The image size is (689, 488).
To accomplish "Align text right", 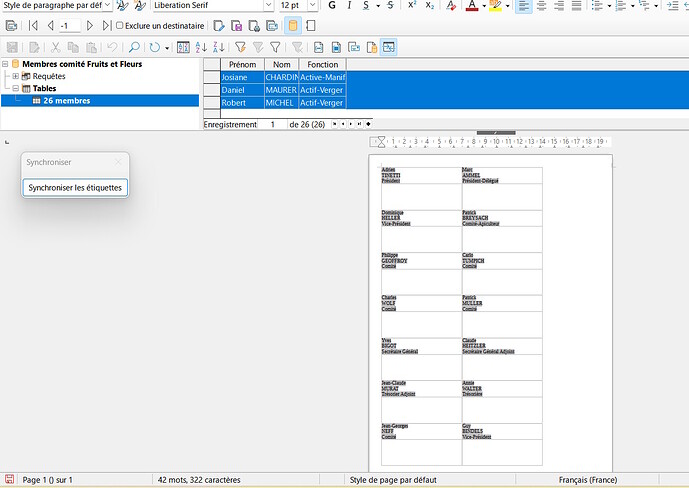I will pyautogui.click(x=559, y=5).
